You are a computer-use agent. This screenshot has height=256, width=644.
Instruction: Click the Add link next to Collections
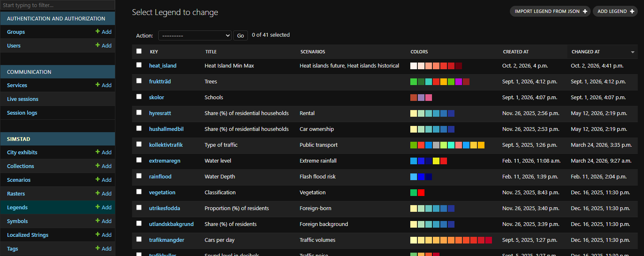103,166
